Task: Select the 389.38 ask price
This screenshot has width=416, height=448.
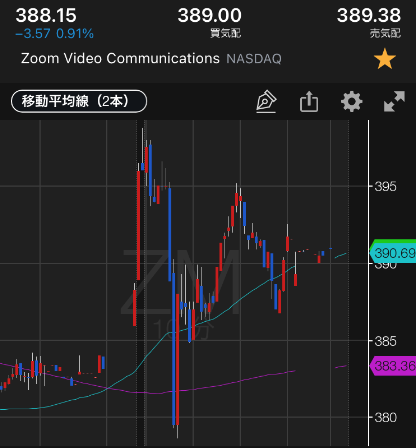Action: coord(369,15)
